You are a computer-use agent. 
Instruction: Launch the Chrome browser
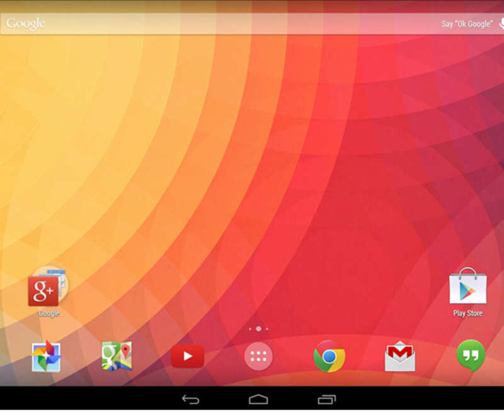click(x=330, y=355)
